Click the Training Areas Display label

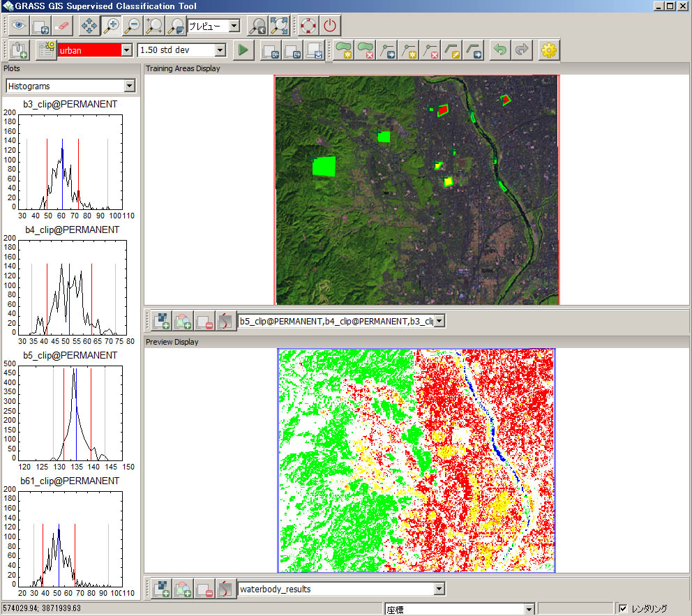(183, 68)
